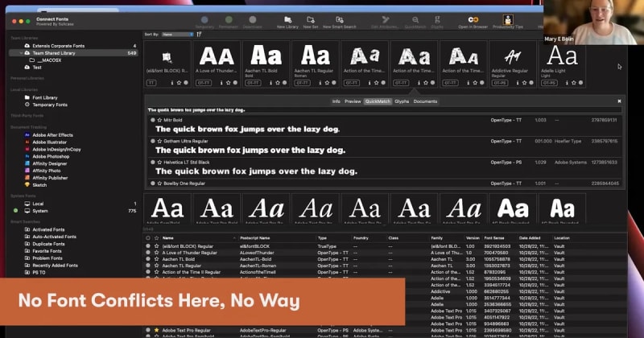Click the quick brown fox sample text field

[x=384, y=110]
